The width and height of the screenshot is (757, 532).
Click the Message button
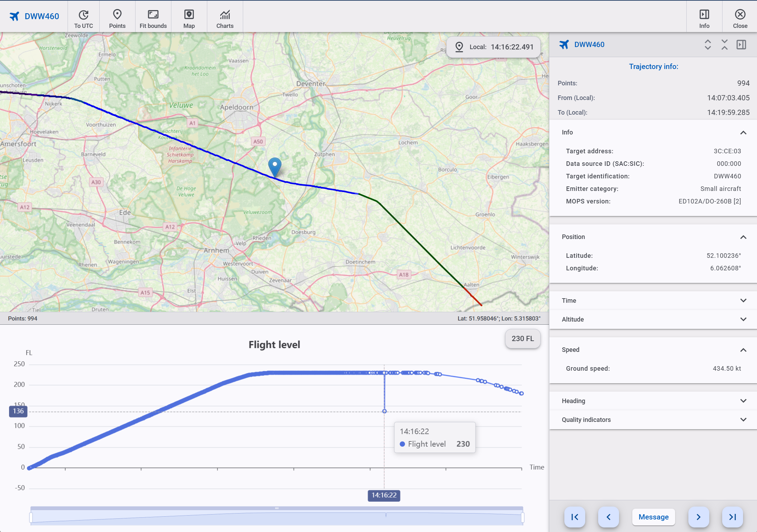click(653, 517)
